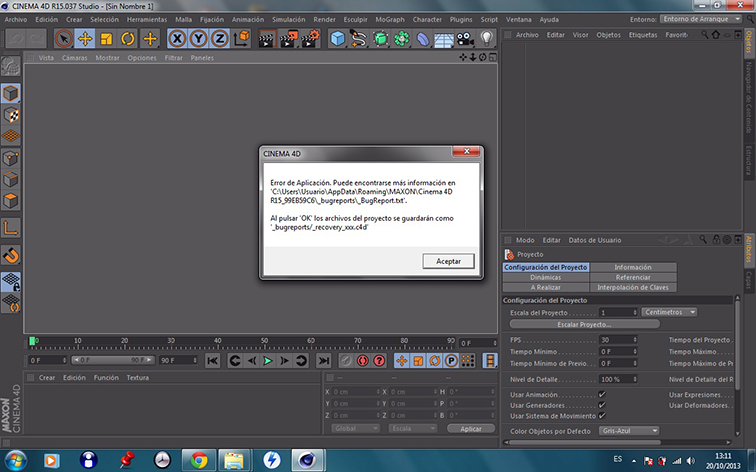Open the Global coordinate dropdown

tap(355, 428)
